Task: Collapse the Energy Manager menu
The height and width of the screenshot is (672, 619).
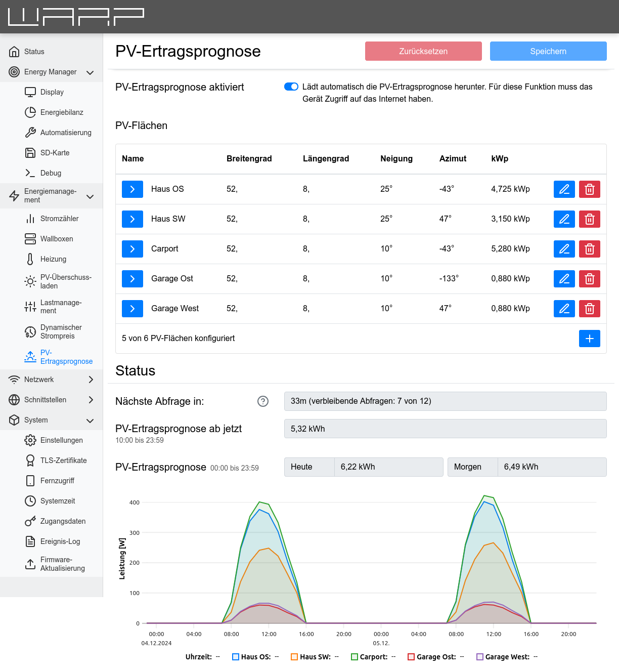Action: (90, 72)
